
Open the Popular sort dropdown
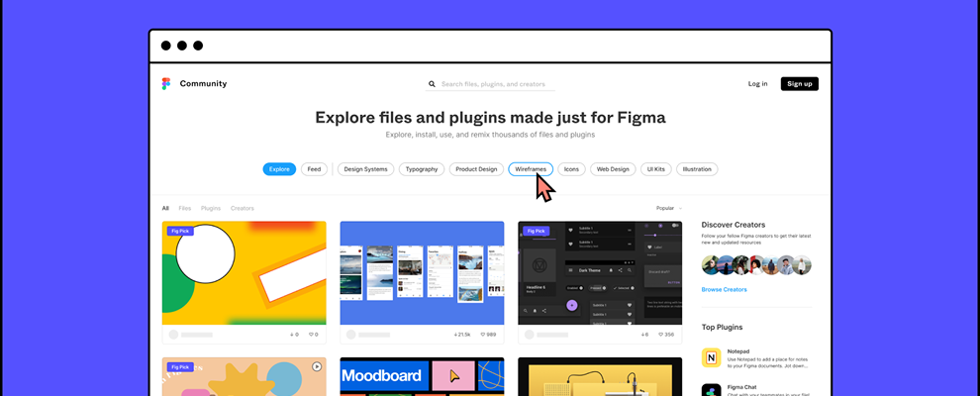[x=669, y=208]
